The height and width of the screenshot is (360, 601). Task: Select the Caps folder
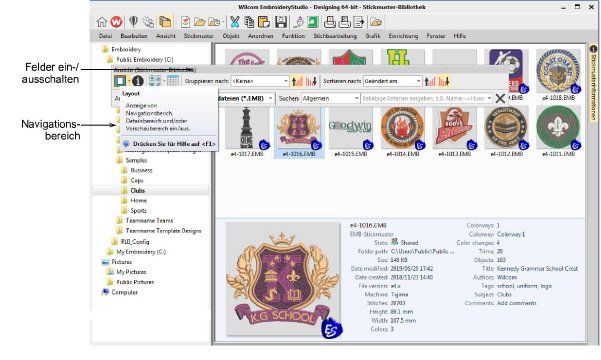pyautogui.click(x=136, y=180)
